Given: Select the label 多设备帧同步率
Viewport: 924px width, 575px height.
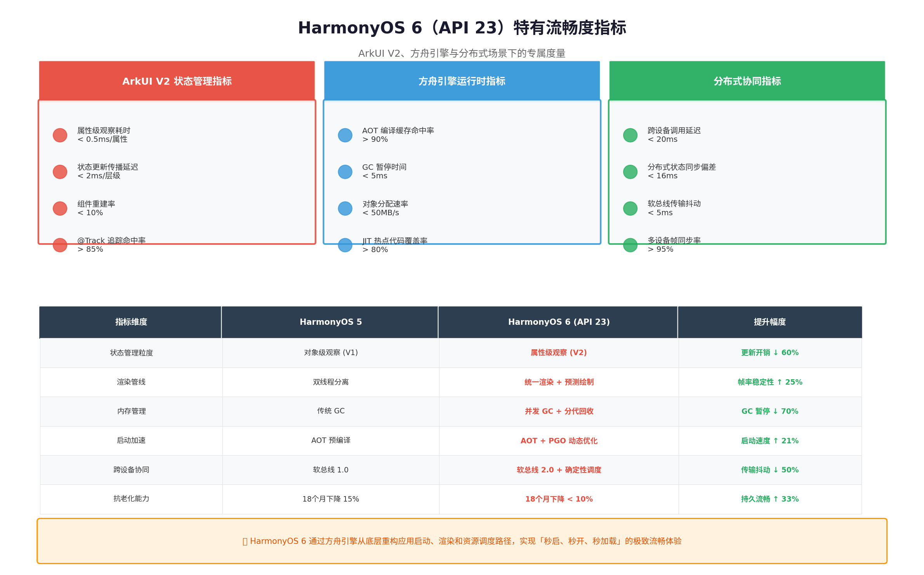Looking at the screenshot, I should tap(674, 240).
